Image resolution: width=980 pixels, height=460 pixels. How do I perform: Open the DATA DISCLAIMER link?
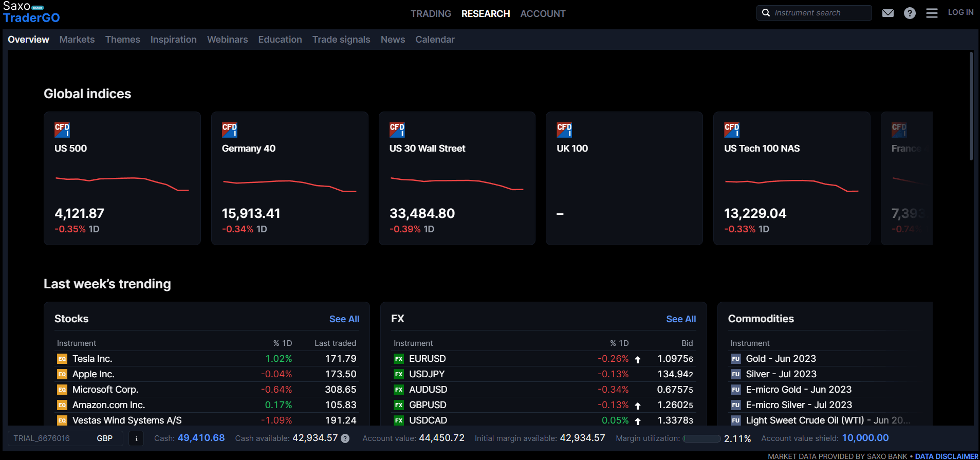(x=947, y=456)
